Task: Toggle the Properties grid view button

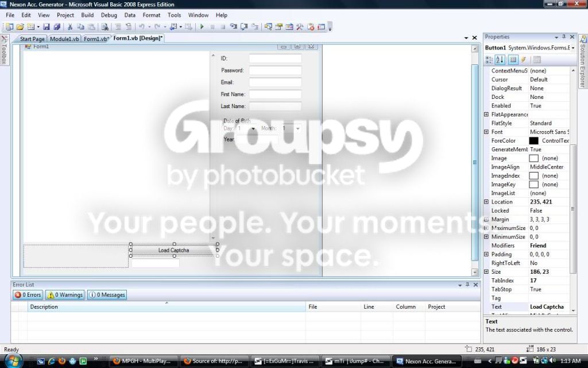Action: [513, 60]
